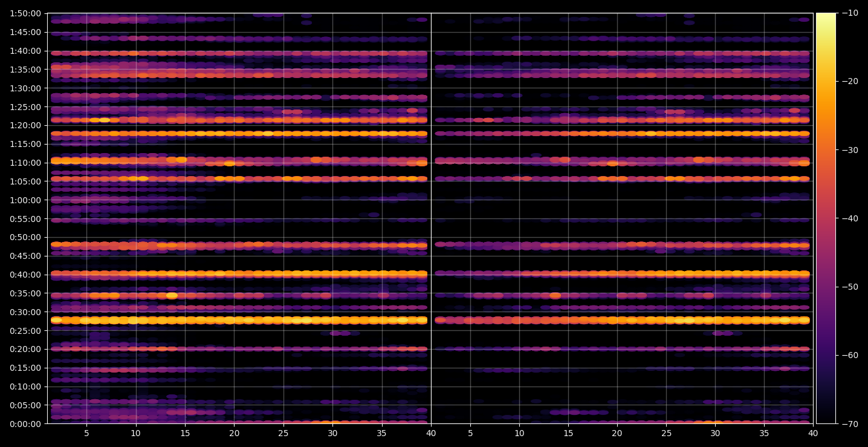Screen dimensions: 868x447
Task: Click x-axis label 5 of left spectrogram panel
Action: coord(86,433)
